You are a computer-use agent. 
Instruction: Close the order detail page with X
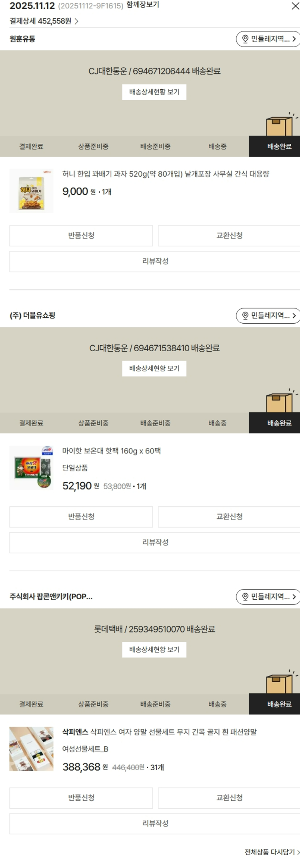[295, 6]
